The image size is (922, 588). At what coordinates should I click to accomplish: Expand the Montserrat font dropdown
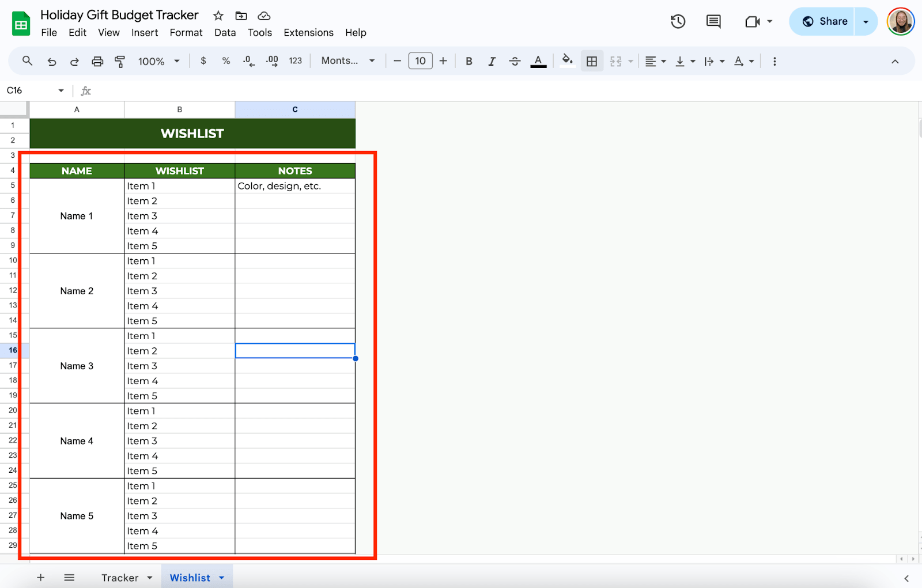pyautogui.click(x=348, y=61)
